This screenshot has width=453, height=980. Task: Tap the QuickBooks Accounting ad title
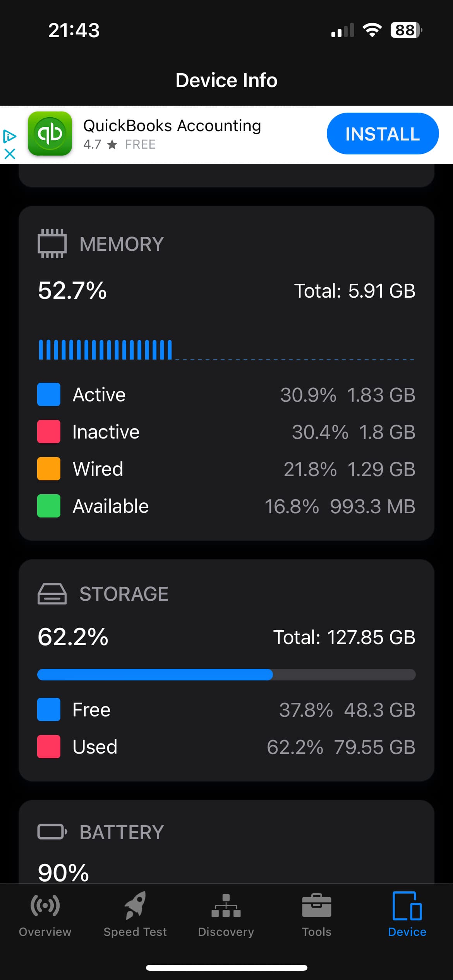[172, 126]
